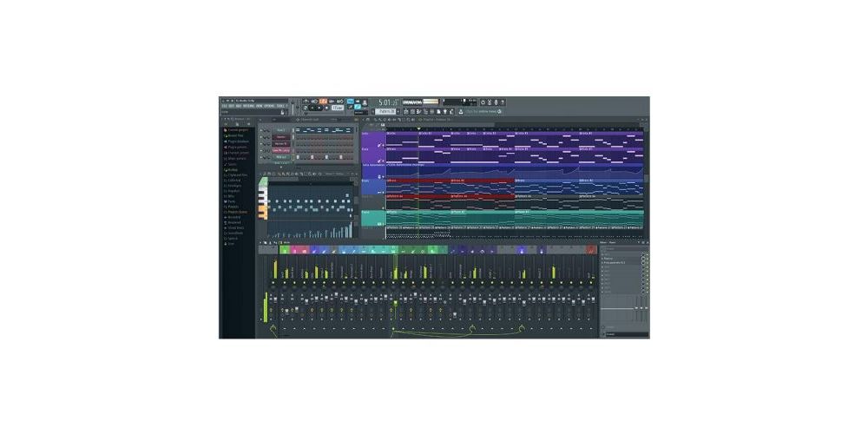Click the orange piano key in piano roll
Screen dimensions: 868x434
[x=262, y=210]
